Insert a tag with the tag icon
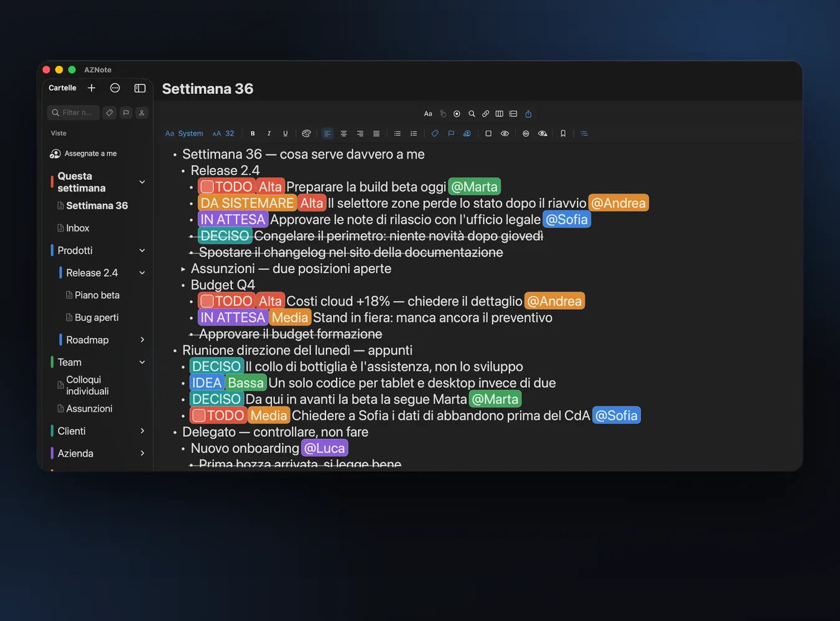Screen dimensions: 840x621 point(435,134)
